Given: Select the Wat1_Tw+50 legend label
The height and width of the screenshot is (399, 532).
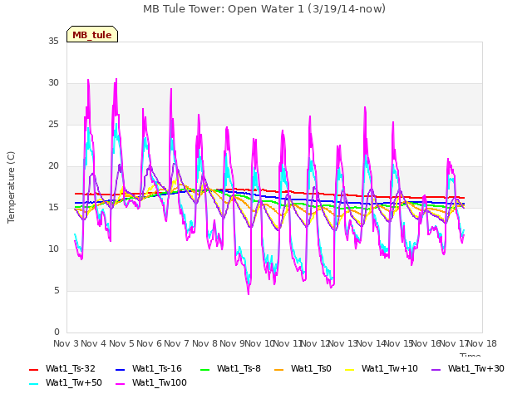Looking at the screenshot, I should (74, 383).
